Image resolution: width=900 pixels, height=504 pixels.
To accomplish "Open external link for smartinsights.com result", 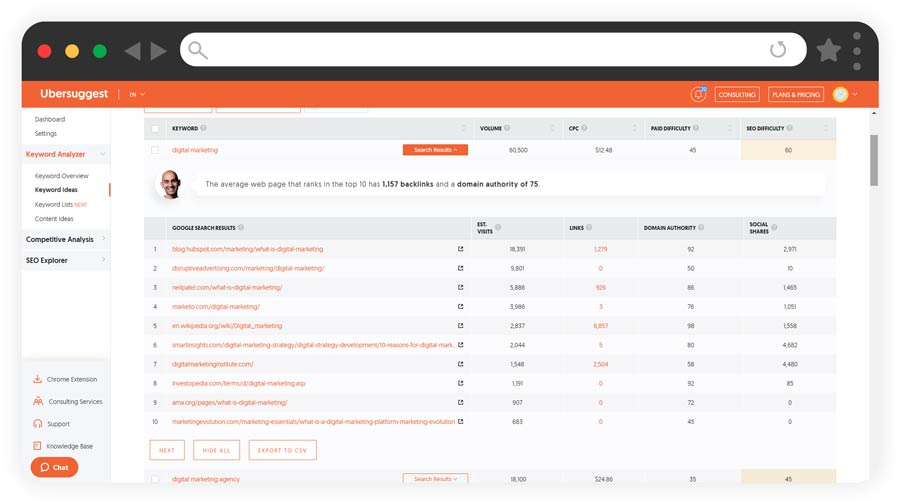I will pyautogui.click(x=460, y=345).
